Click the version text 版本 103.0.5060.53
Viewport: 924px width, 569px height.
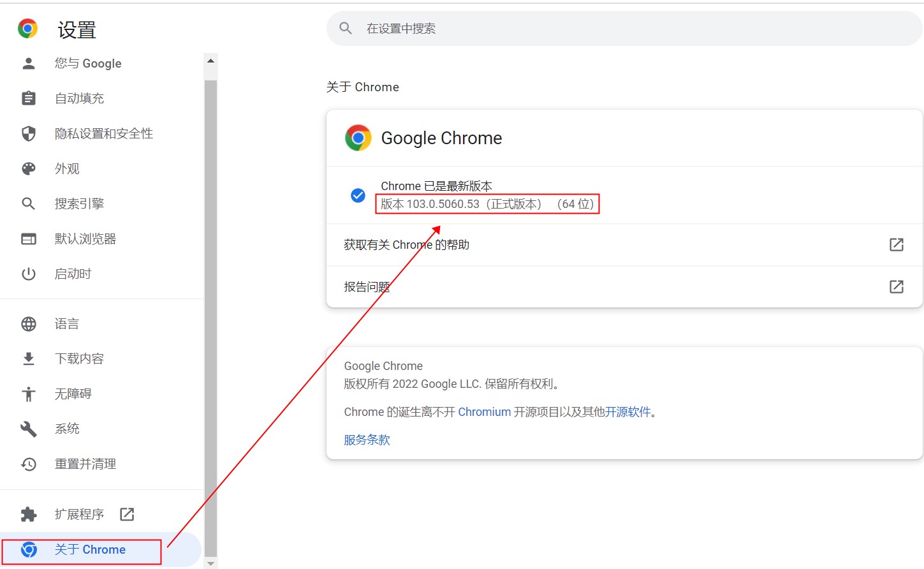(x=430, y=204)
